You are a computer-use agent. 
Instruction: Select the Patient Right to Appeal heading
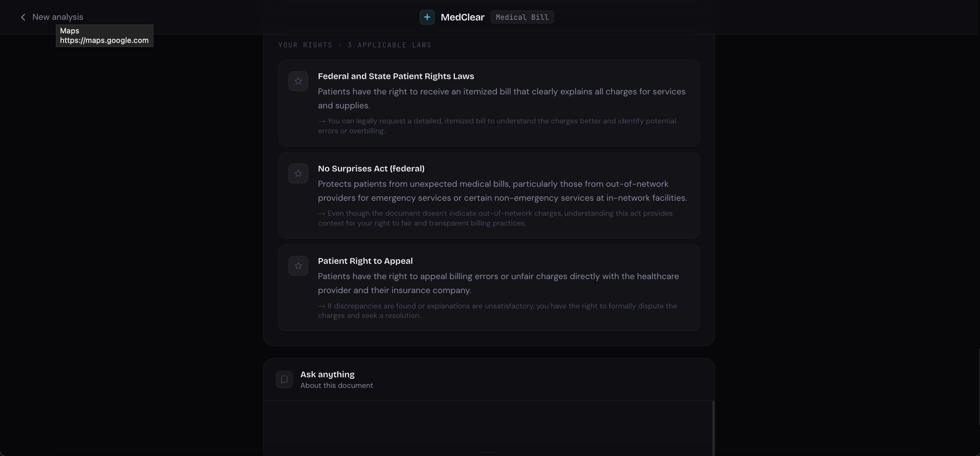365,261
